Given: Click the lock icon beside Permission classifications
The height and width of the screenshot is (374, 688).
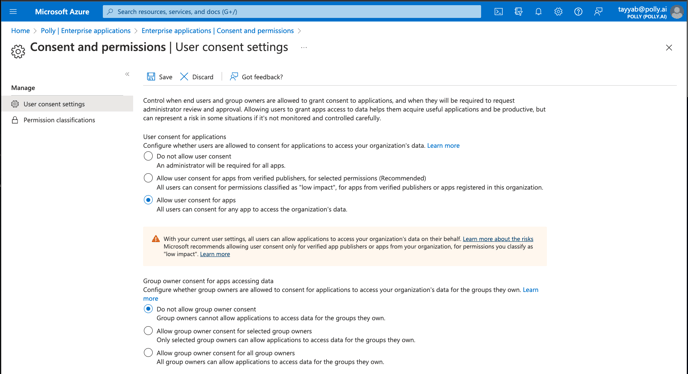Looking at the screenshot, I should pos(15,120).
